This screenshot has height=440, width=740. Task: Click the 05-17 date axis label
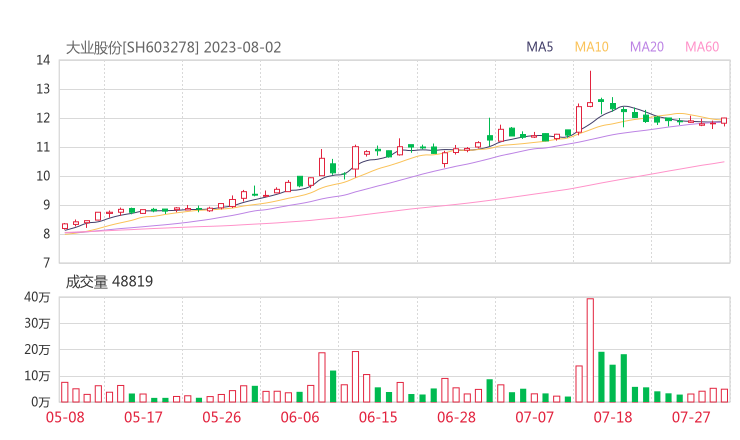click(143, 417)
